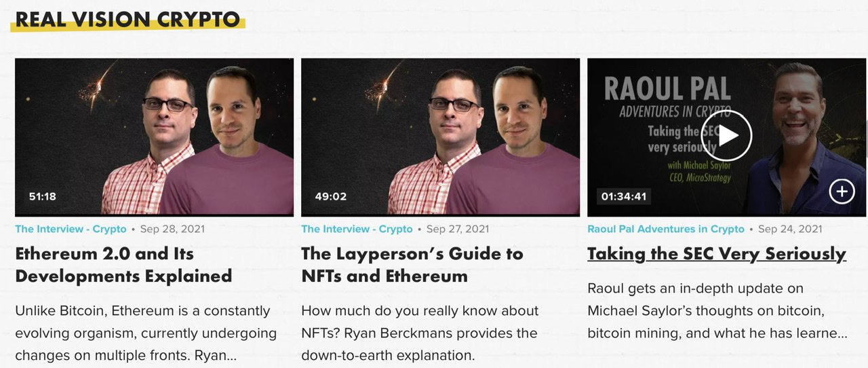Click the Sep 24, 2021 date label
The image size is (868, 368).
coord(790,229)
